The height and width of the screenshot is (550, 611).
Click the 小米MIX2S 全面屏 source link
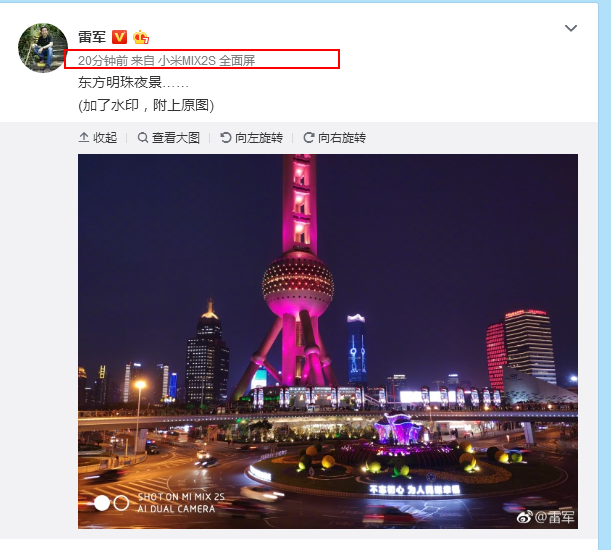[x=206, y=60]
